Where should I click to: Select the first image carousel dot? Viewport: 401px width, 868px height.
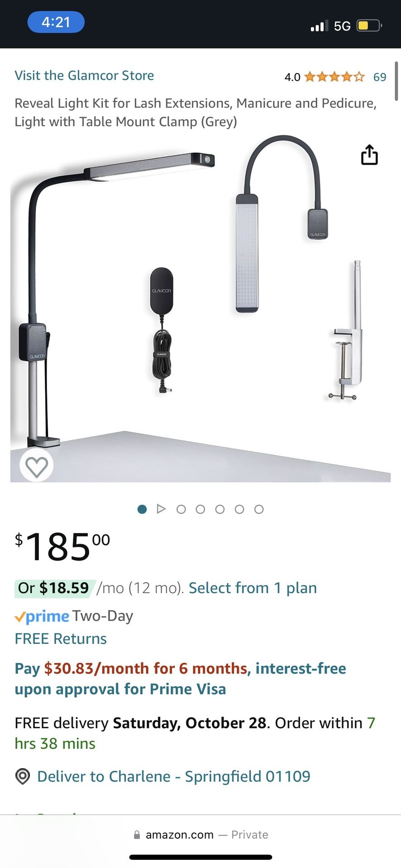[x=142, y=509]
